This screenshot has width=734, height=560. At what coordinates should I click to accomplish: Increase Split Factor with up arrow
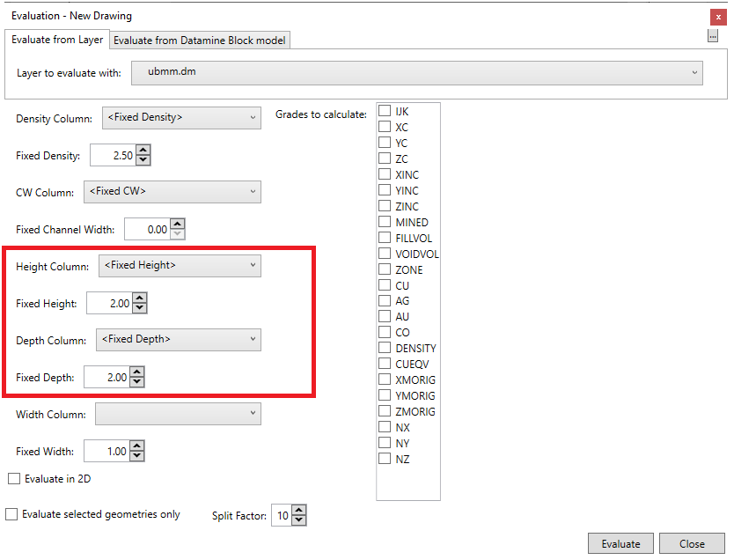(x=298, y=511)
